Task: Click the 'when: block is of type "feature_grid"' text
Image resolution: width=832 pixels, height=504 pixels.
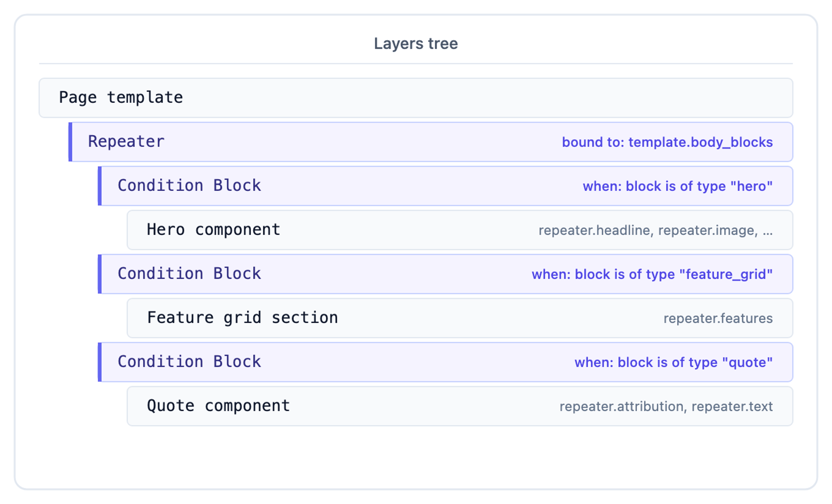Action: click(x=652, y=275)
